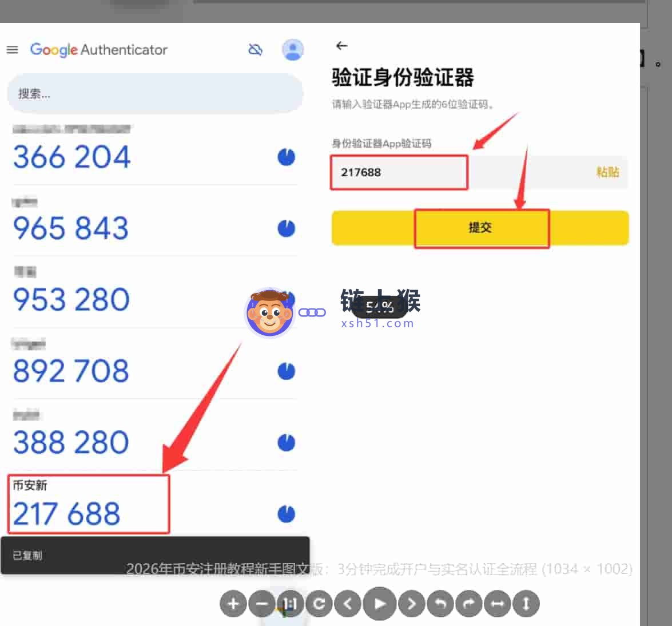Copy the 965 843 code
This screenshot has width=672, height=626.
tap(71, 228)
